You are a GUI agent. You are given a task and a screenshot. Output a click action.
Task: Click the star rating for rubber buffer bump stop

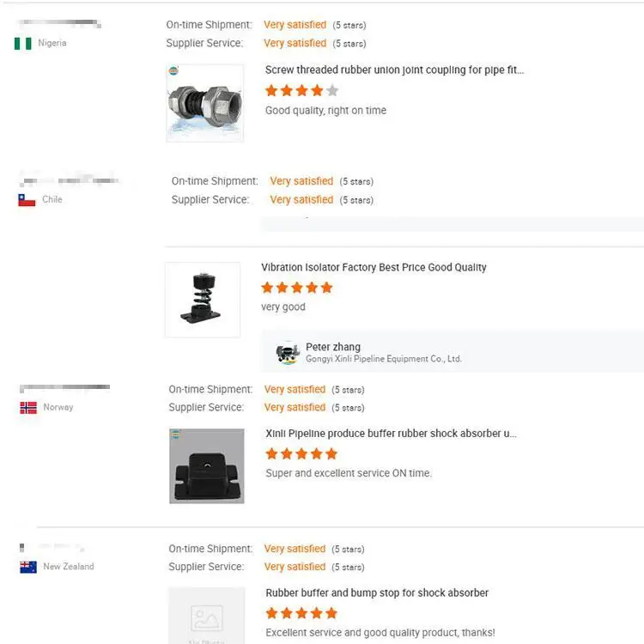tap(301, 613)
